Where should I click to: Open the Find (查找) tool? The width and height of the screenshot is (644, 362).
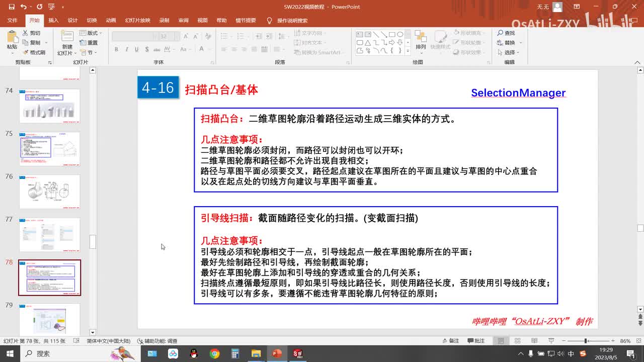coord(507,33)
